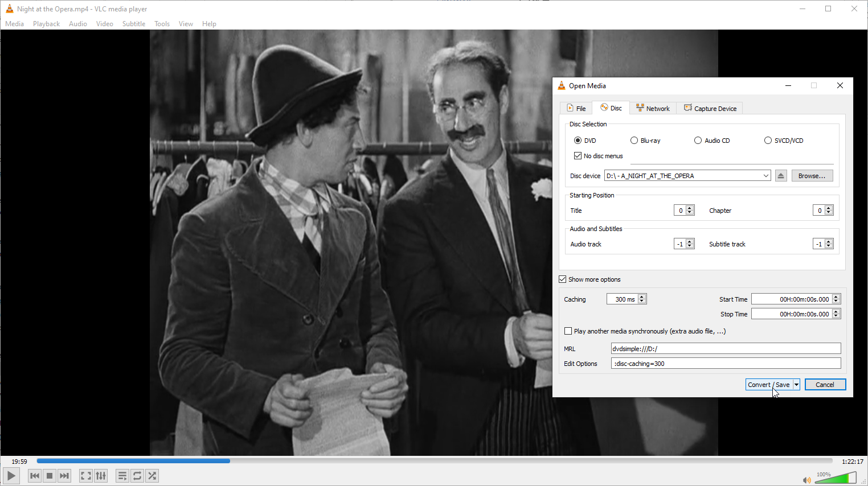
Task: Skip to previous media track
Action: coord(35,476)
